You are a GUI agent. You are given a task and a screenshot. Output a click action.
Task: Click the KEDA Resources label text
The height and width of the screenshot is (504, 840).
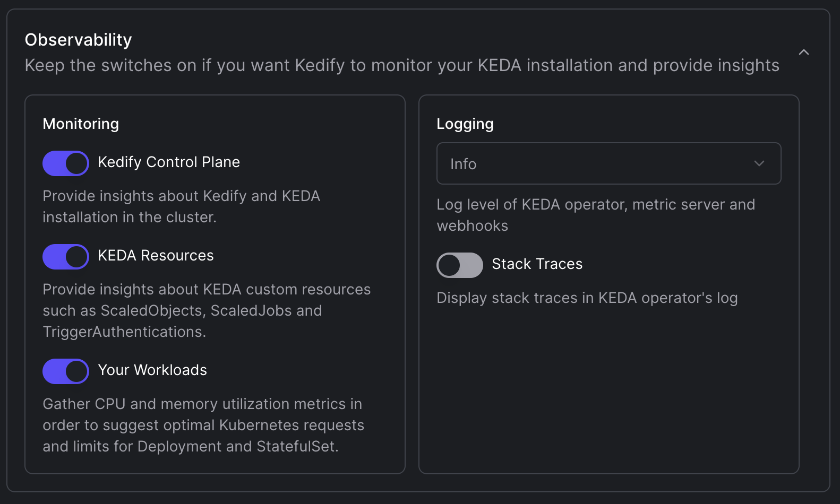(x=156, y=256)
